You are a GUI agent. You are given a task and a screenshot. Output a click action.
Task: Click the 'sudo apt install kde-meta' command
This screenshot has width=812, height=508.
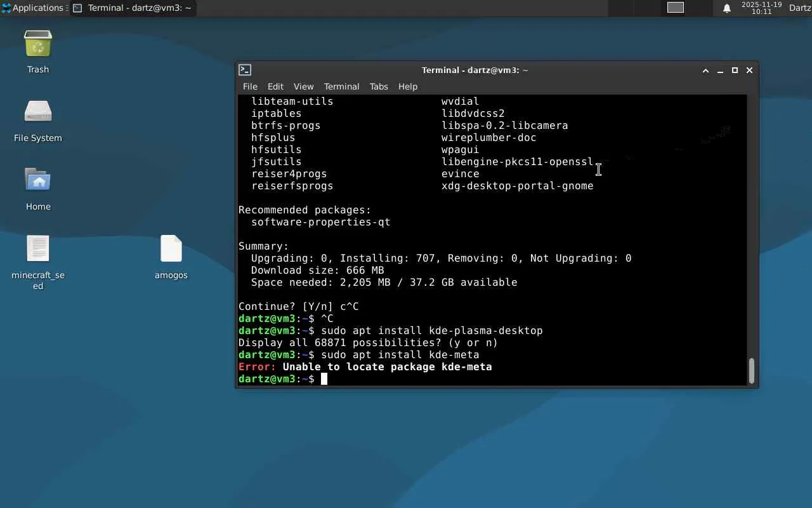coord(400,355)
